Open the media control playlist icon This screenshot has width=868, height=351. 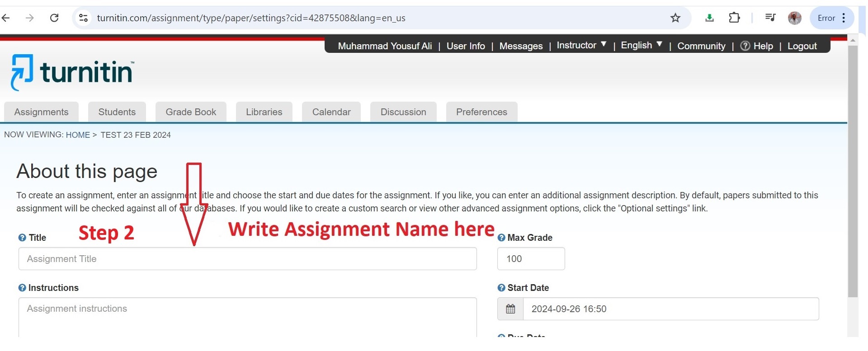[x=770, y=18]
